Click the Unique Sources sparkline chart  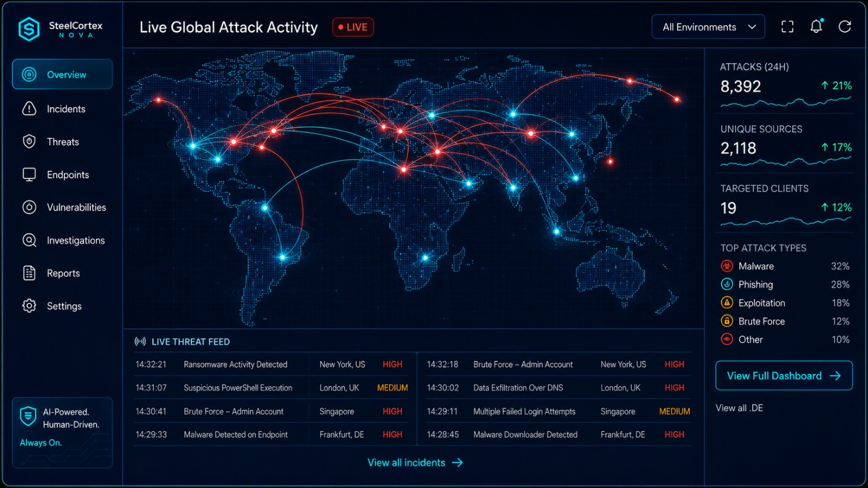tap(785, 162)
